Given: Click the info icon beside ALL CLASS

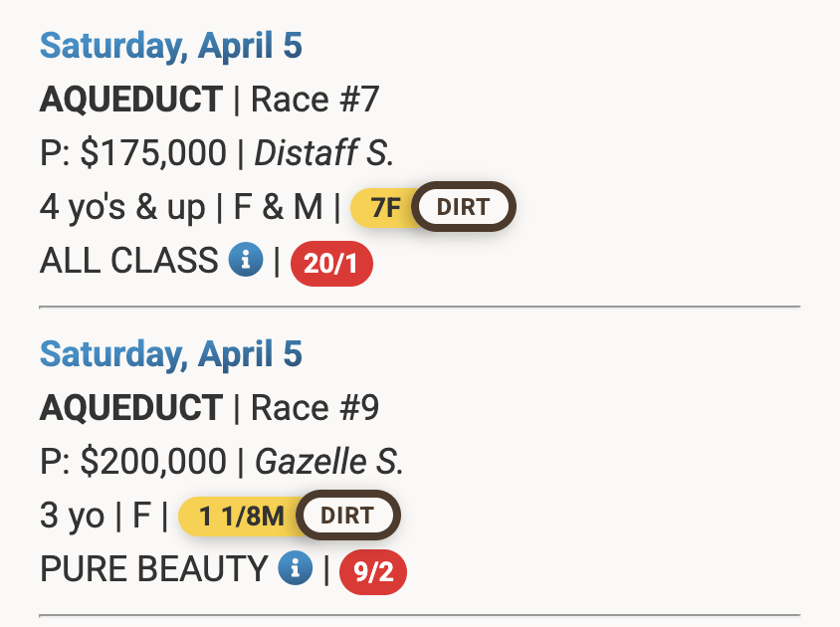Looking at the screenshot, I should pyautogui.click(x=245, y=261).
